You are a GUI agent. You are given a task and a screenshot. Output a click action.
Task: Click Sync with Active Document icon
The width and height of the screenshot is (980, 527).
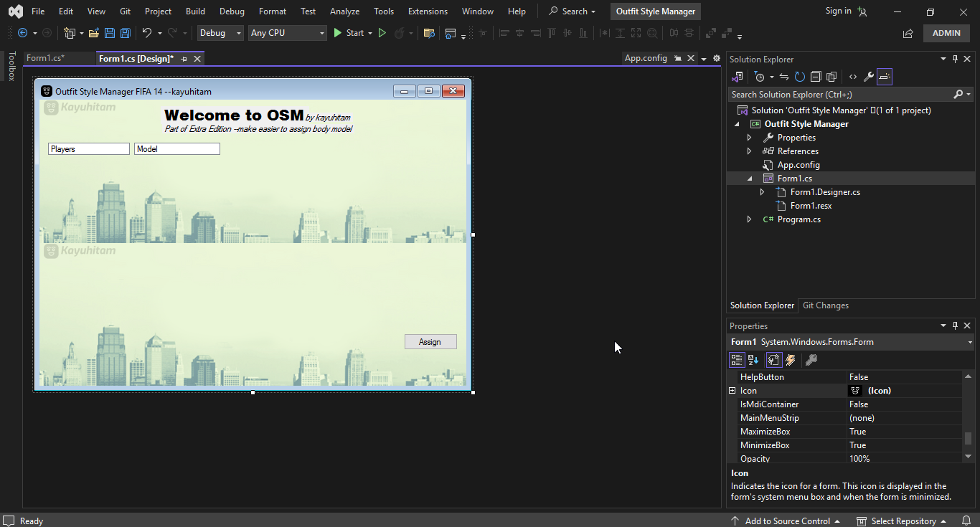[784, 77]
